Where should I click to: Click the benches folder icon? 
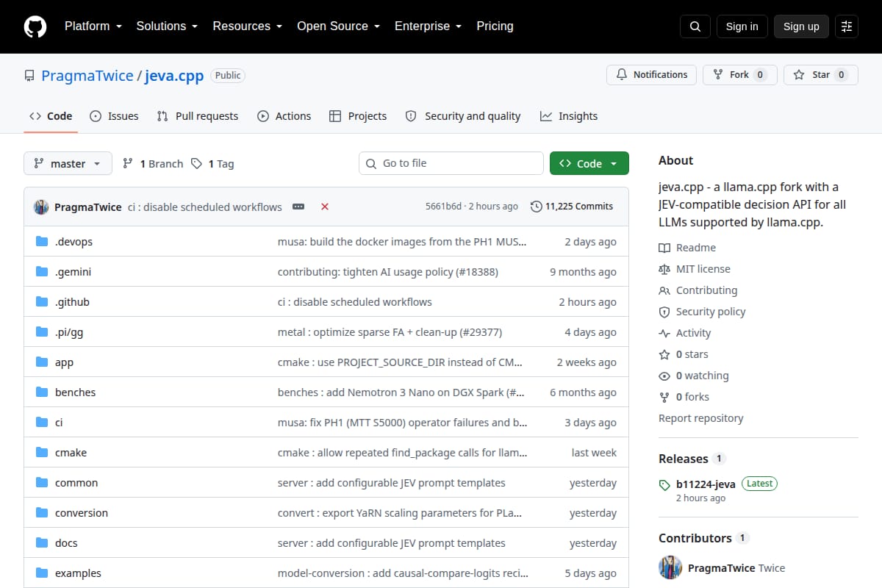(x=42, y=392)
